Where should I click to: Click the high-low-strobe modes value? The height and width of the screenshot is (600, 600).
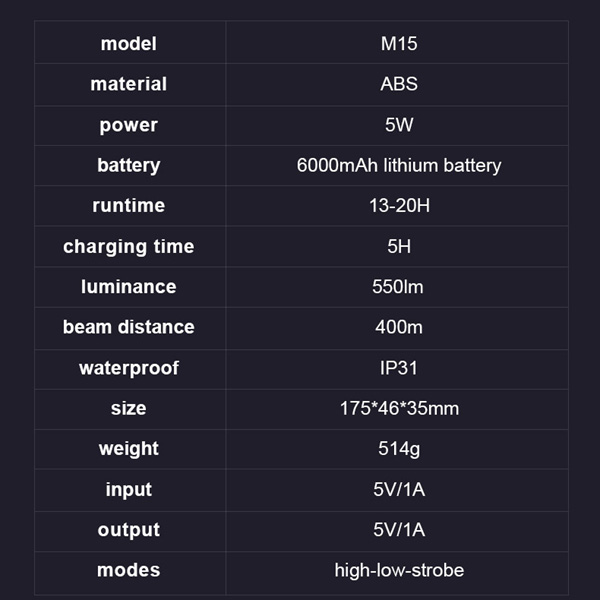click(x=399, y=570)
